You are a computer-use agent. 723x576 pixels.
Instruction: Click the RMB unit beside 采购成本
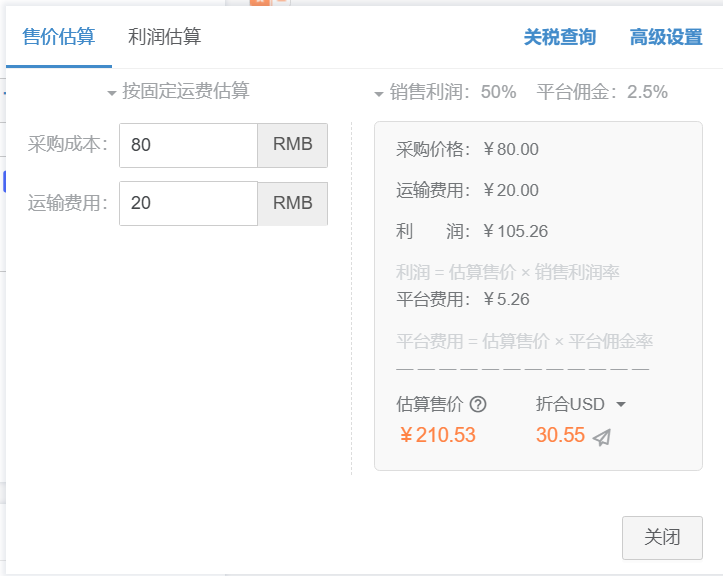click(292, 145)
